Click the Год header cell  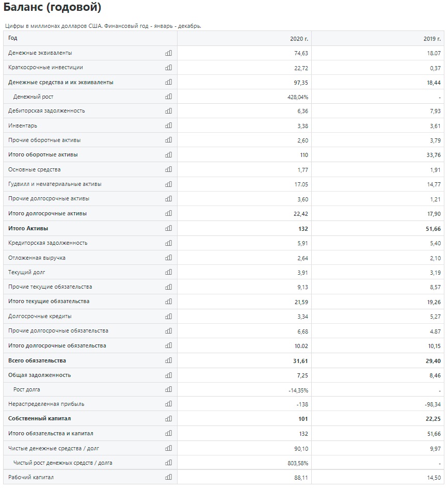90,38
